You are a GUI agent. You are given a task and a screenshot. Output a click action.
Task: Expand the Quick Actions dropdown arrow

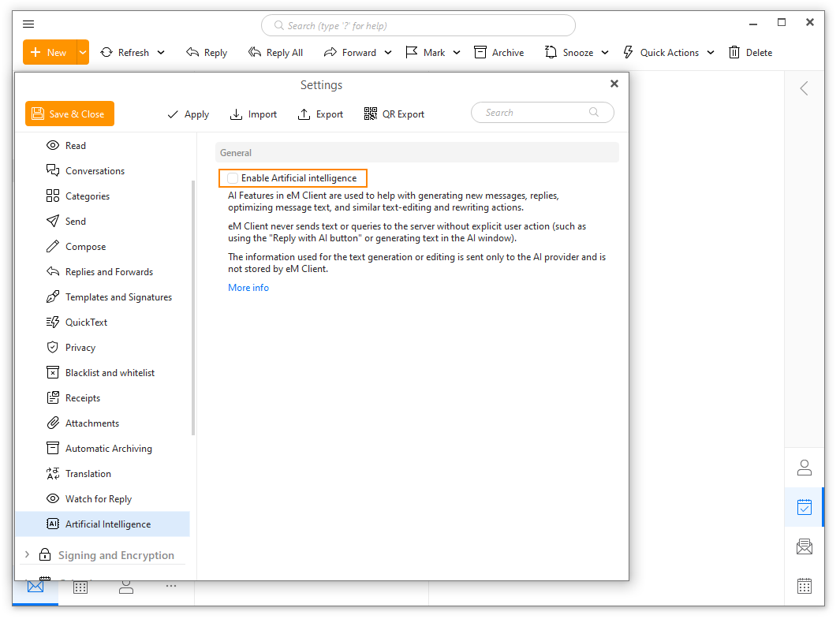coord(711,53)
